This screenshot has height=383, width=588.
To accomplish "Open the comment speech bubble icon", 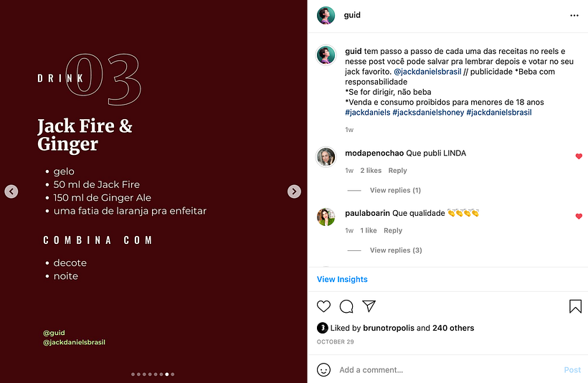I will point(346,306).
